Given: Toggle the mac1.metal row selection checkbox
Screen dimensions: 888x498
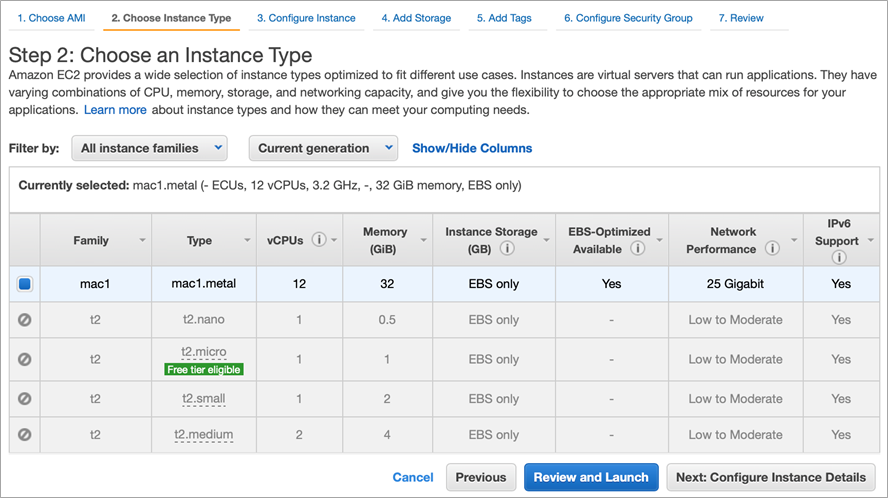Looking at the screenshot, I should pyautogui.click(x=25, y=284).
